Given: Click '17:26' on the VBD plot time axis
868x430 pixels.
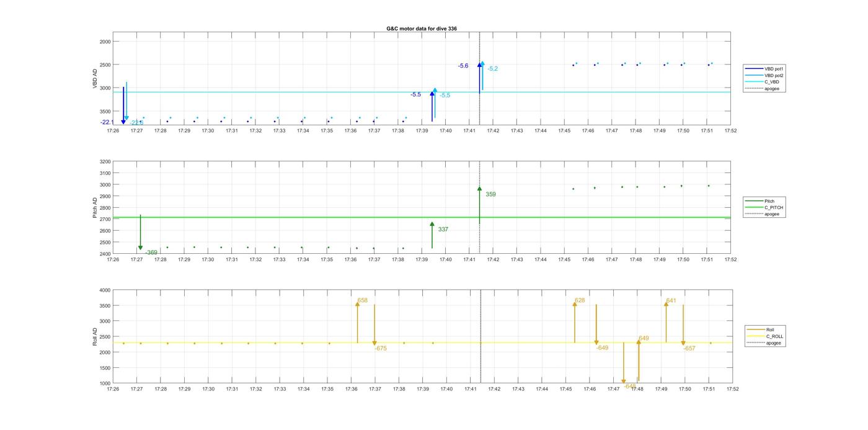Looking at the screenshot, I should click(113, 131).
